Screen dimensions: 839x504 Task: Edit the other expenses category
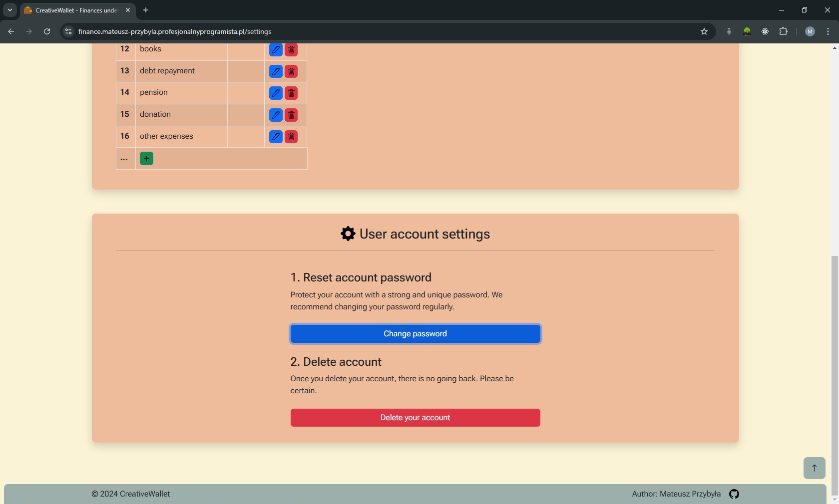click(x=276, y=137)
